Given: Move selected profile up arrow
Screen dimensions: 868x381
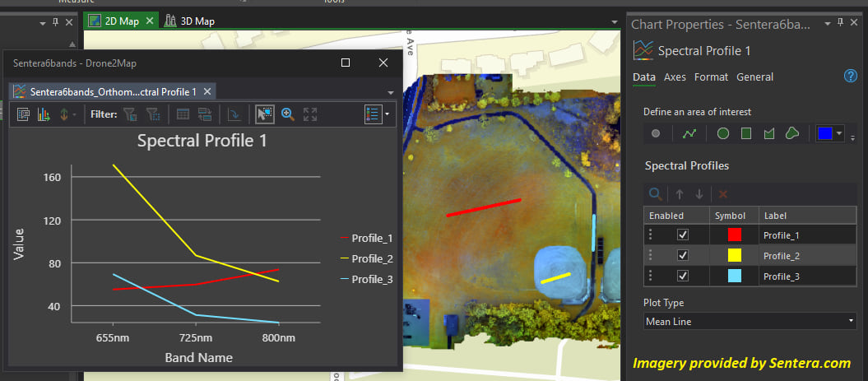Looking at the screenshot, I should click(680, 194).
